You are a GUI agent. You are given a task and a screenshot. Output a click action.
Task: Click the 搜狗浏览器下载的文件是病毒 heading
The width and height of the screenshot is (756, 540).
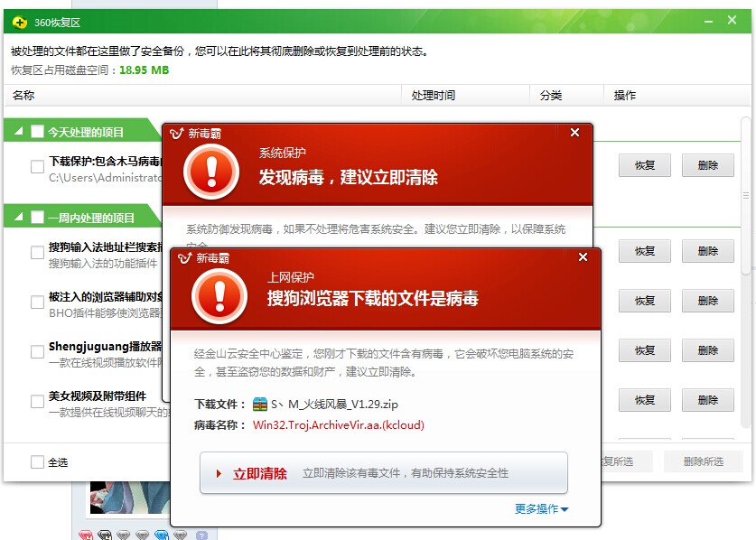pyautogui.click(x=373, y=298)
